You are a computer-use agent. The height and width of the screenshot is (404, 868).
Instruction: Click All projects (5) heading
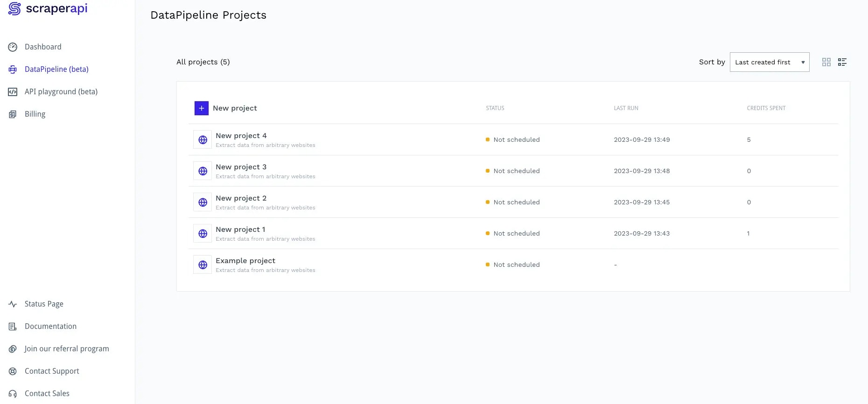click(x=203, y=62)
